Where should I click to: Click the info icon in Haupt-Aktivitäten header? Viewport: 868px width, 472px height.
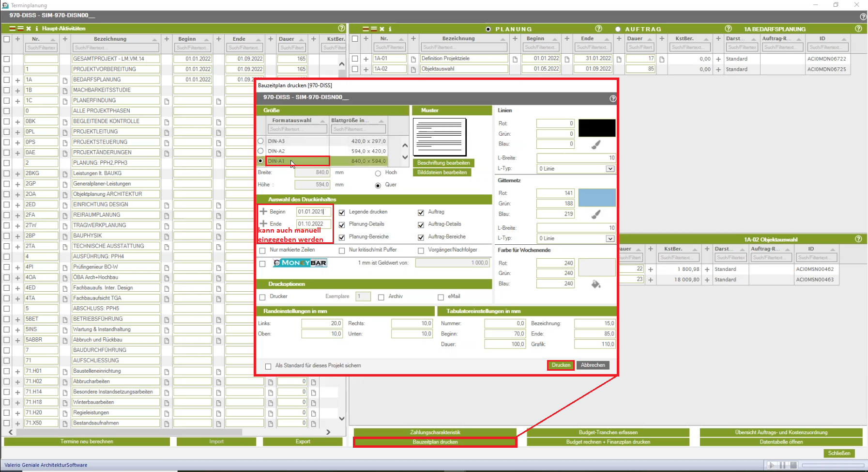point(37,29)
